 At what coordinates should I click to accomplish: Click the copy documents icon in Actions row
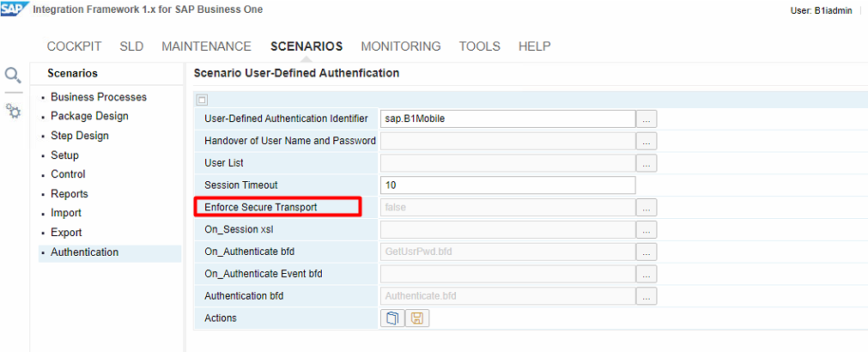[392, 319]
